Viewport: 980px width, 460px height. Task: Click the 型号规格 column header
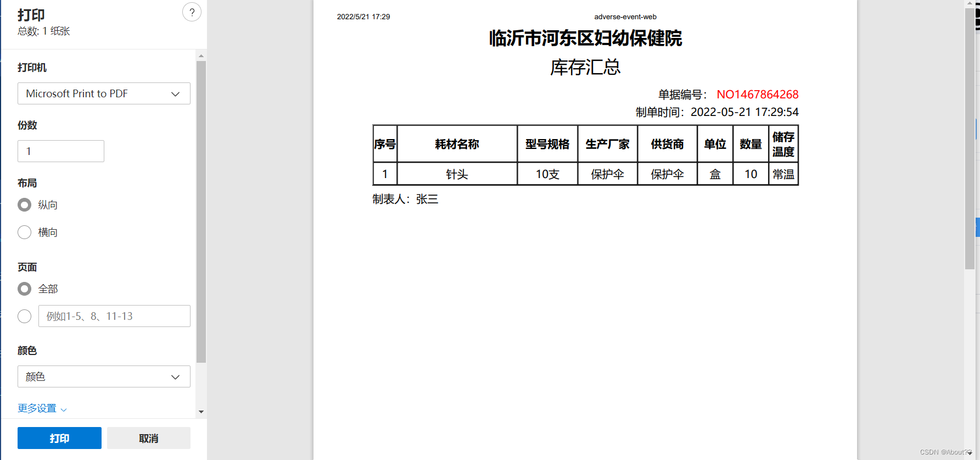(x=547, y=144)
